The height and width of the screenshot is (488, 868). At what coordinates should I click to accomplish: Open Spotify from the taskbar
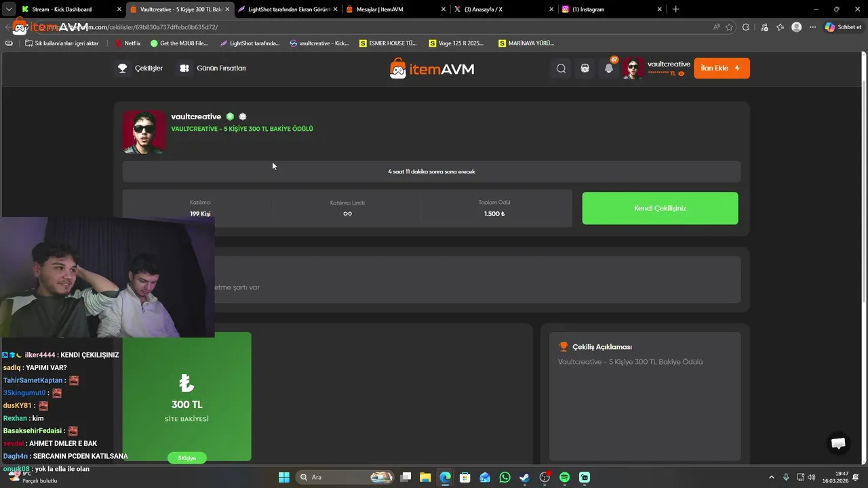(x=564, y=477)
